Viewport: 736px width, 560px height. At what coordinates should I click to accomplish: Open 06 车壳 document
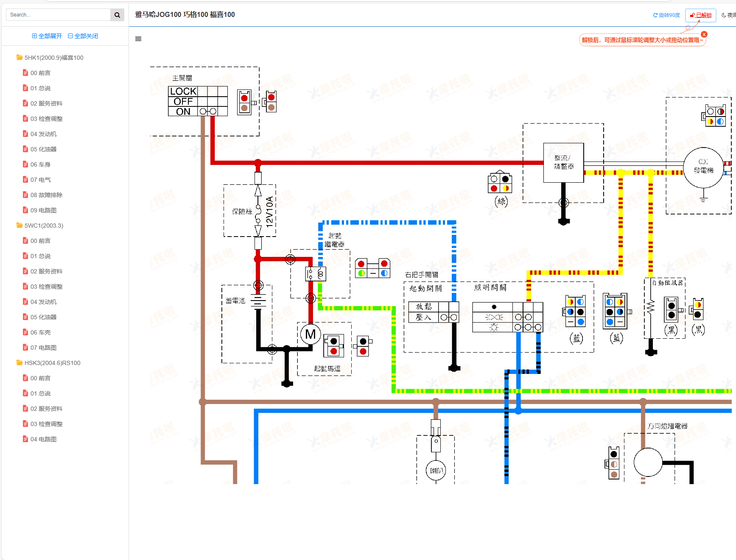pos(40,332)
